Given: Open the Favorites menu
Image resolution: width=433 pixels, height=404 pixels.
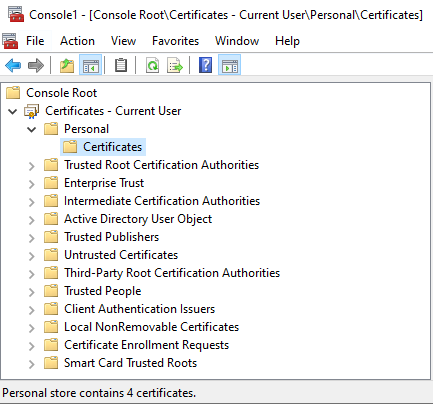Looking at the screenshot, I should [x=175, y=41].
